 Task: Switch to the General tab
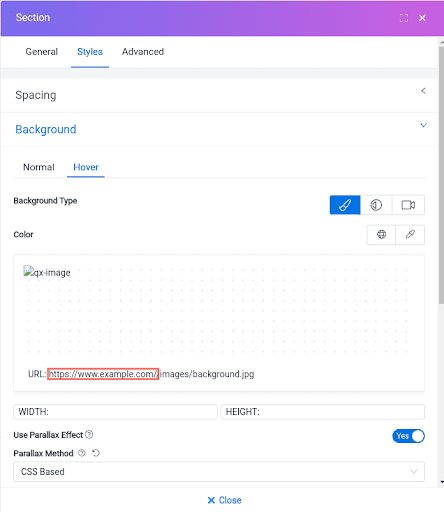click(42, 52)
